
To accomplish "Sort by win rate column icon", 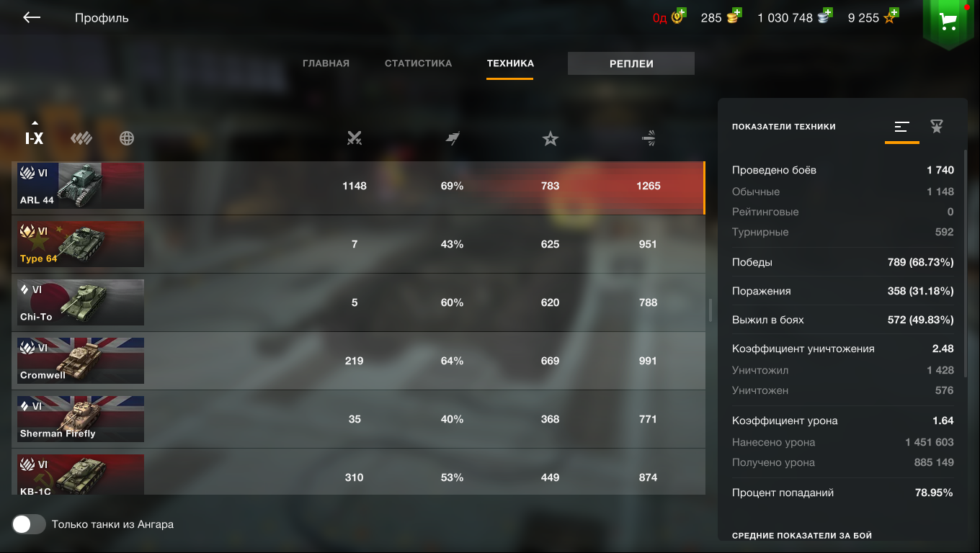I will (452, 138).
